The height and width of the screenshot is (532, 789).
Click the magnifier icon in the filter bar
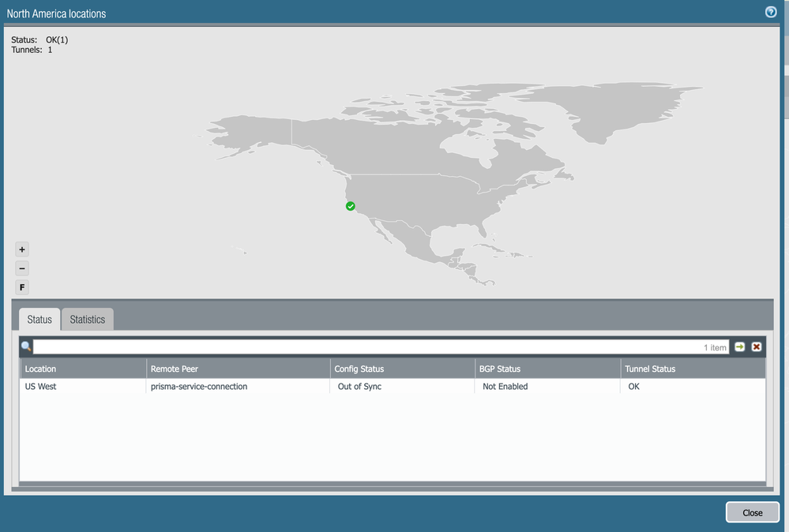(x=26, y=347)
